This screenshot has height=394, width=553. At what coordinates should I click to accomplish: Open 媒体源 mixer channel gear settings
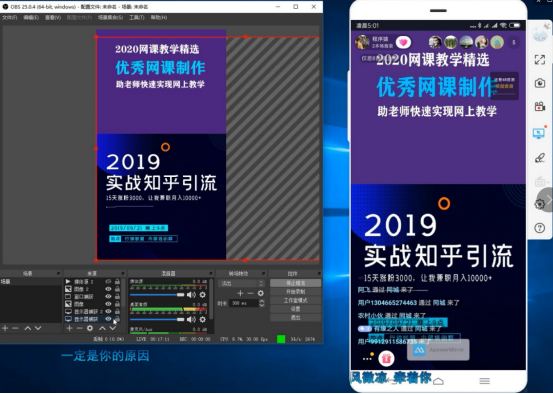tap(203, 295)
